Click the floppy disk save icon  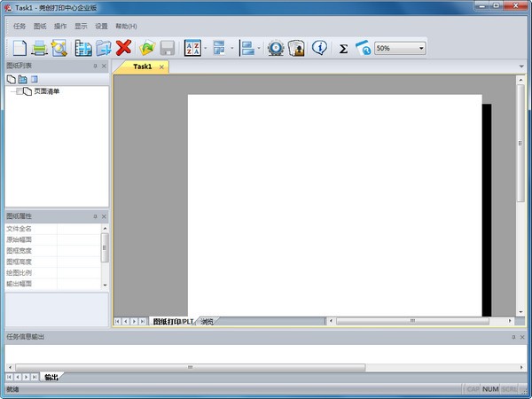pos(168,48)
